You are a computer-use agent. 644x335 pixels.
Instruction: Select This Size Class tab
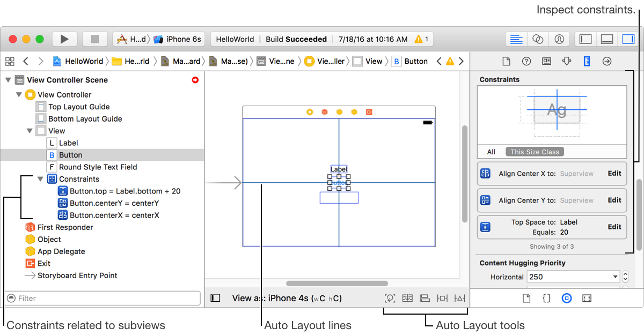(x=535, y=152)
